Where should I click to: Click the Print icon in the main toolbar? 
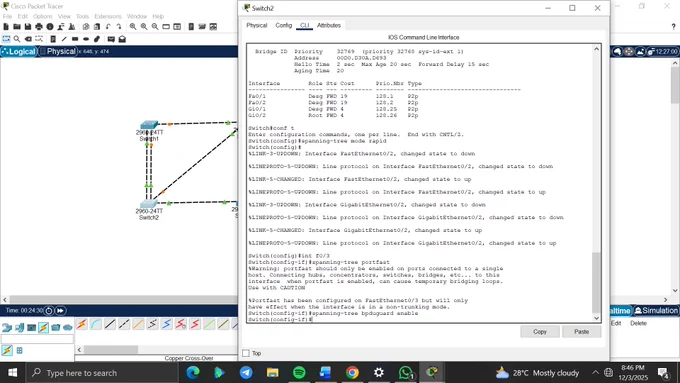pyautogui.click(x=39, y=27)
